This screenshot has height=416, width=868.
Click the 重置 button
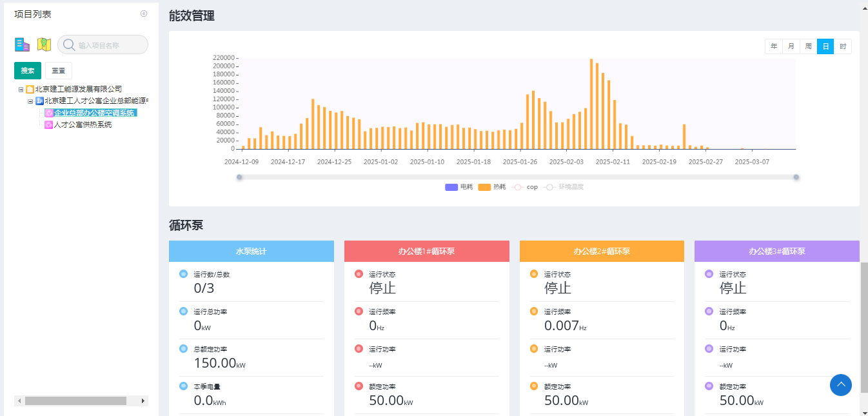pos(59,71)
